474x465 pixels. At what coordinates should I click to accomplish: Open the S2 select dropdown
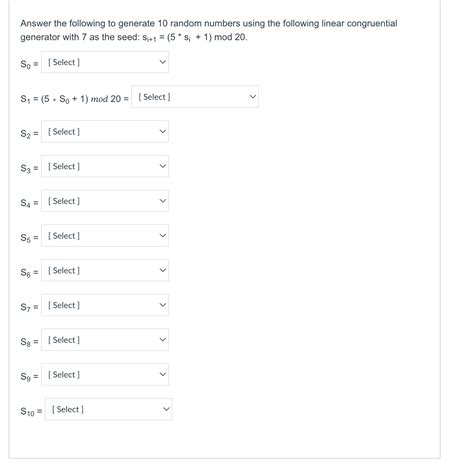pos(105,132)
